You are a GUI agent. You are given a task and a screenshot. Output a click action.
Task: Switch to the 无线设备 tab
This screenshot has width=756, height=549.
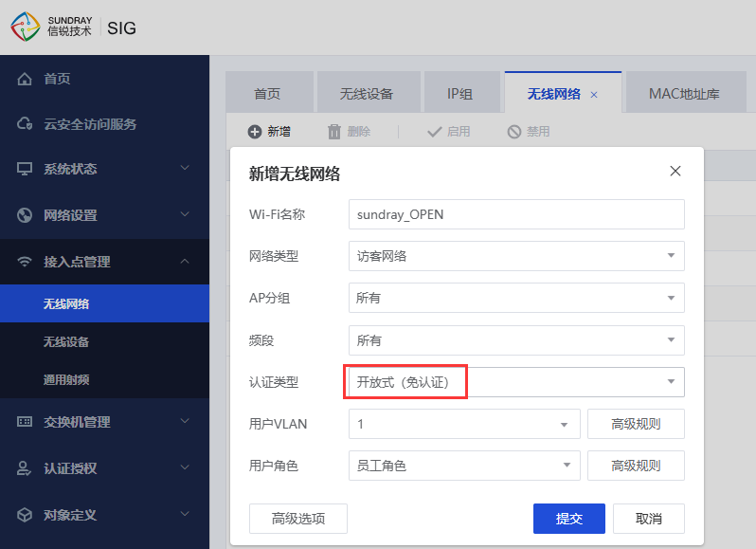369,92
